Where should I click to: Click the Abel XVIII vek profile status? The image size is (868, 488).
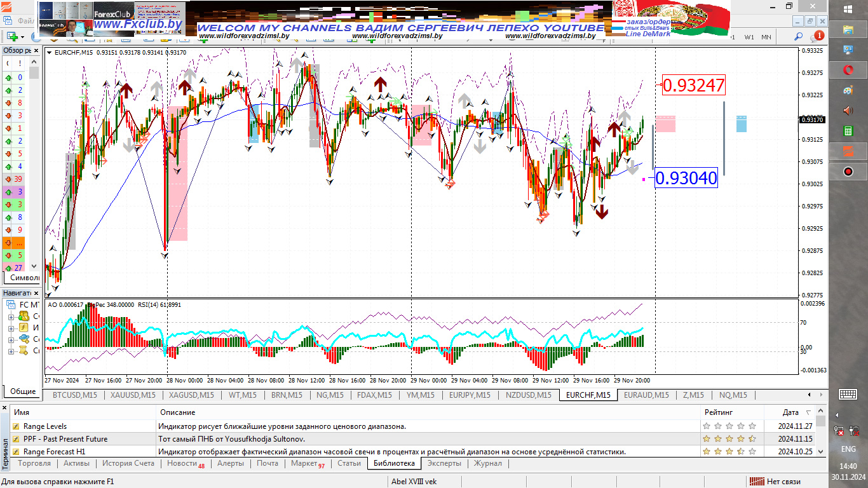(x=414, y=482)
